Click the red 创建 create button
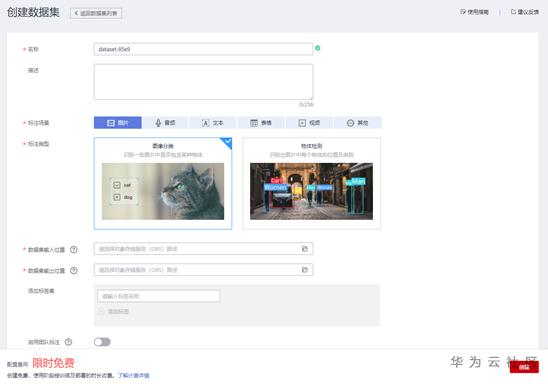This screenshot has height=384, width=548. click(524, 367)
